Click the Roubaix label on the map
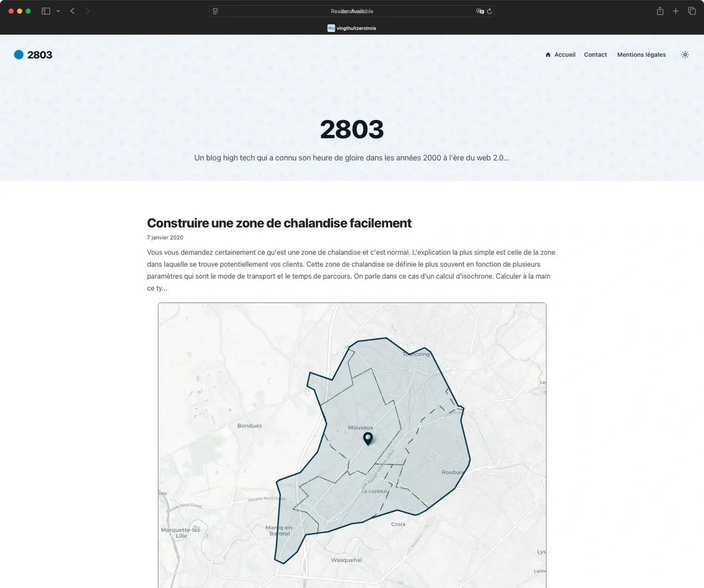 pyautogui.click(x=453, y=472)
